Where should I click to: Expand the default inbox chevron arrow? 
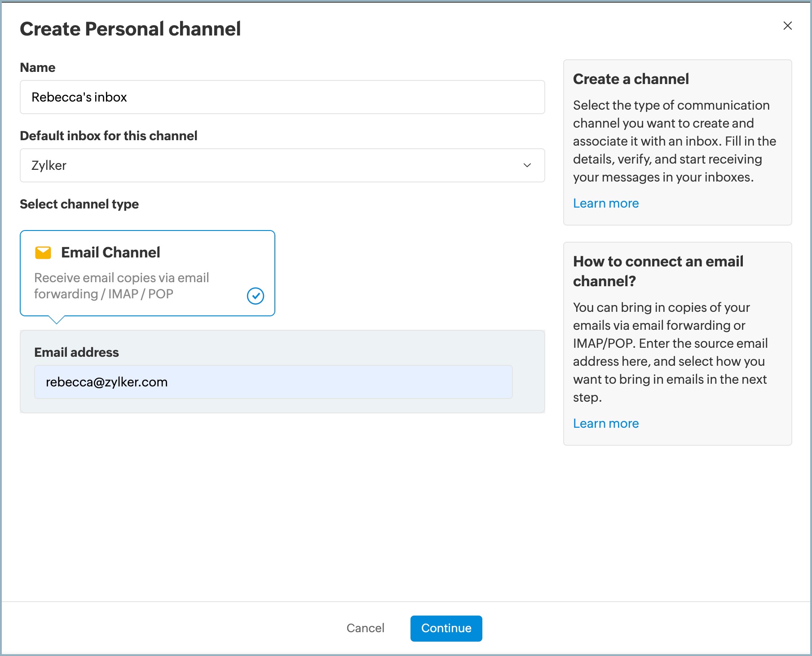pyautogui.click(x=527, y=165)
